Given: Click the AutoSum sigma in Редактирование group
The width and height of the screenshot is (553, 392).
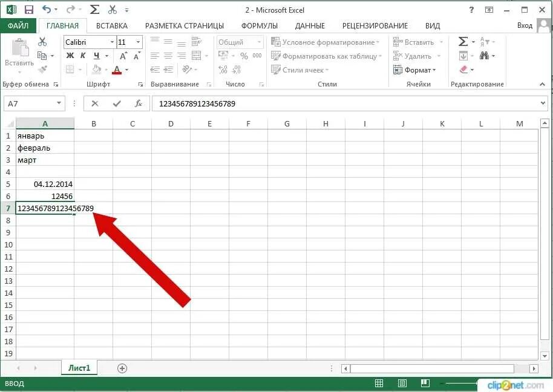Looking at the screenshot, I should (x=463, y=42).
